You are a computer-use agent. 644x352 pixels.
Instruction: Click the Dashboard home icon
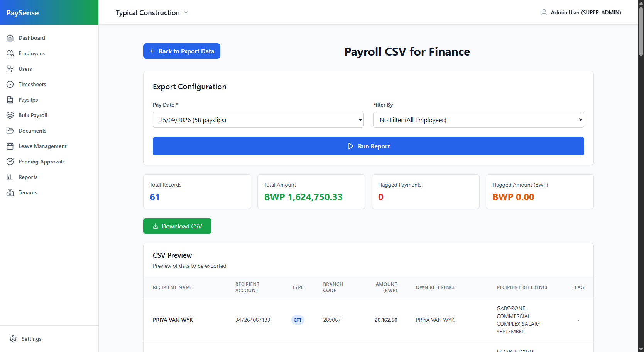point(10,38)
